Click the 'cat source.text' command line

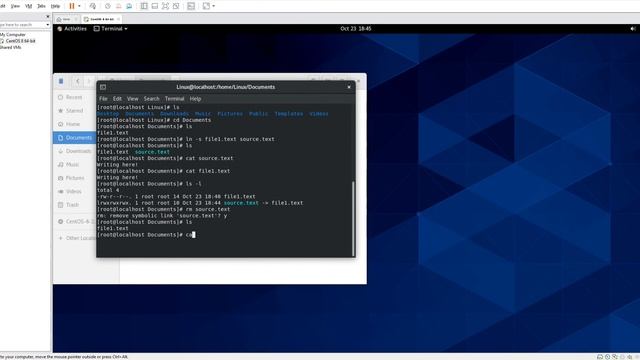(165, 158)
